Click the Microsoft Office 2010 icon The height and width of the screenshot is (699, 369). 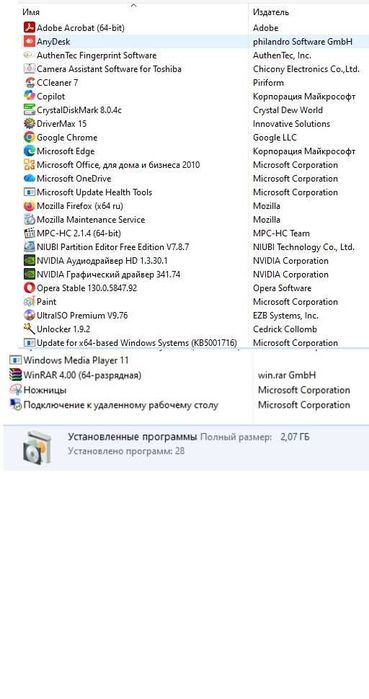tap(29, 165)
